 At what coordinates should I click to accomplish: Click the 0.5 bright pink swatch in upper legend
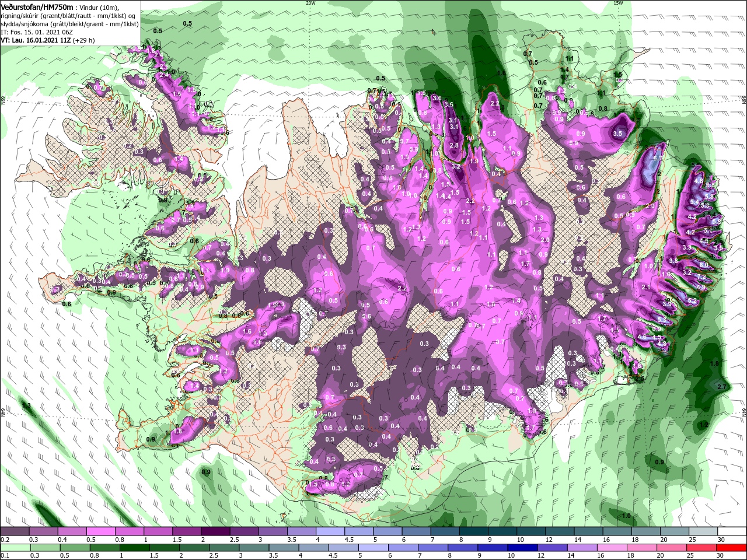click(100, 531)
